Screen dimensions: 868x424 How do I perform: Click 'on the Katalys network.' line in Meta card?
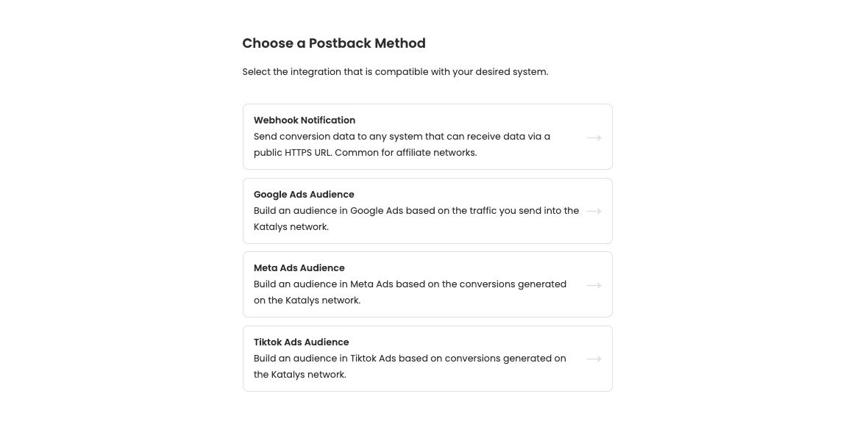click(307, 301)
